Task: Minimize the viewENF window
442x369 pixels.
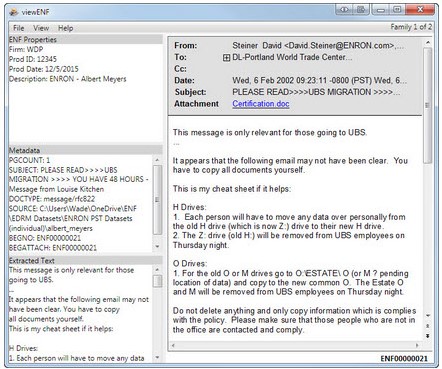Action: point(381,9)
